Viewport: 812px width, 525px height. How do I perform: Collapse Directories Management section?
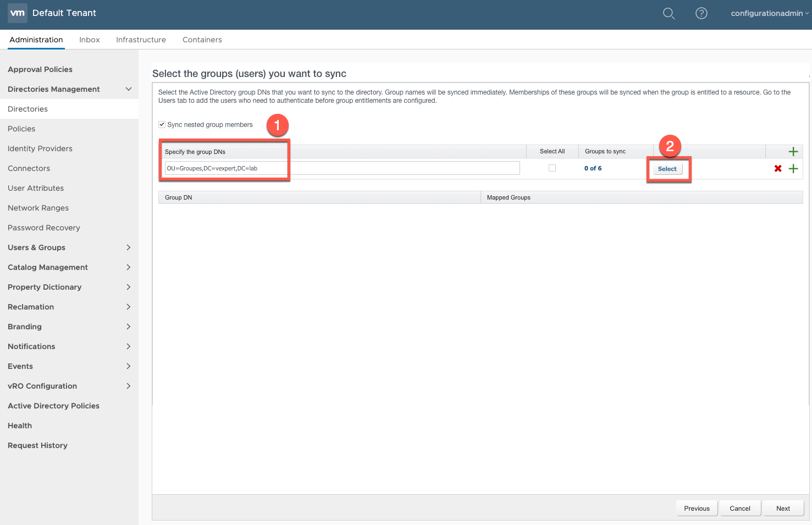coord(129,89)
